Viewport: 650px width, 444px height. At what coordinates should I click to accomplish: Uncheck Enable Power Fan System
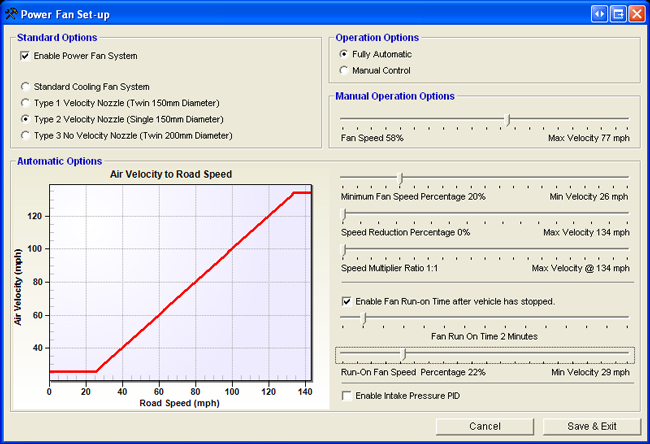[x=26, y=56]
